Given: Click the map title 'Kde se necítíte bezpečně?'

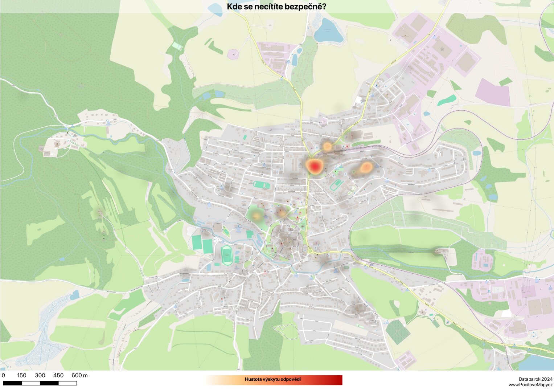Looking at the screenshot, I should pos(276,7).
